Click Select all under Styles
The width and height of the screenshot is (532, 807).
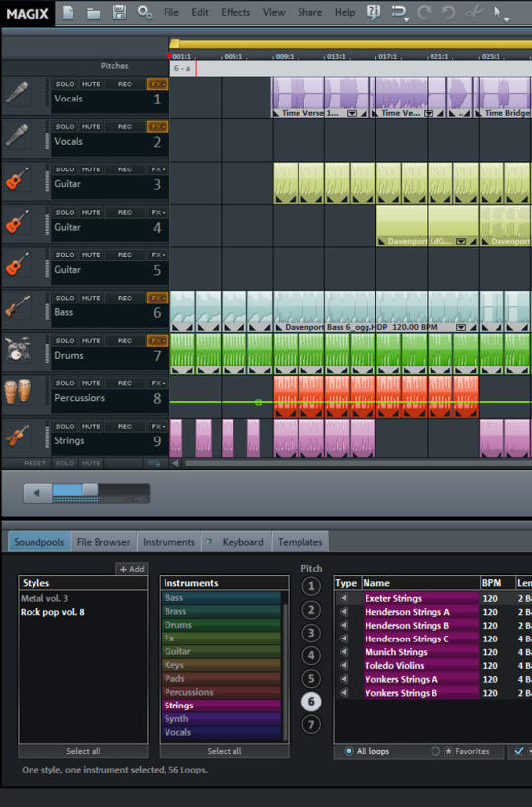point(83,751)
